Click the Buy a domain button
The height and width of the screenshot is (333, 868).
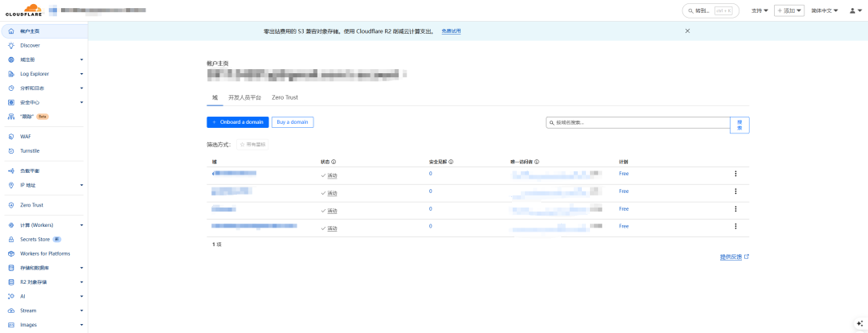tap(293, 122)
